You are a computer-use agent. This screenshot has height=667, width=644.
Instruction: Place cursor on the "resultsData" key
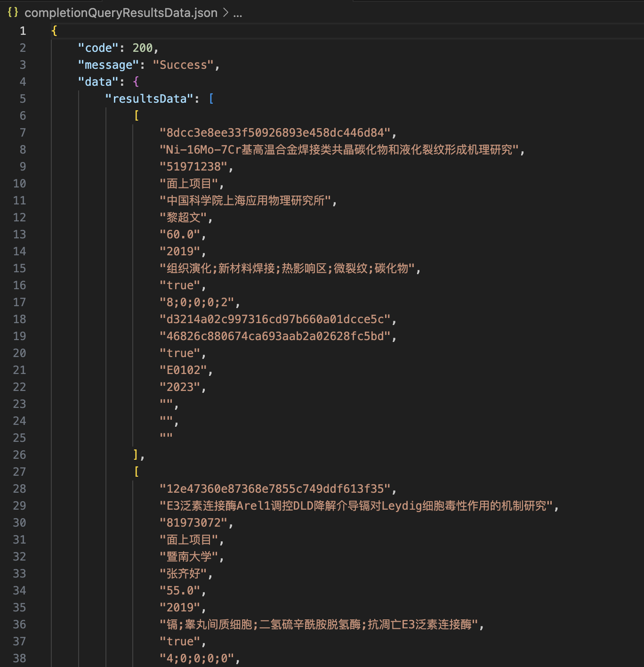[149, 98]
